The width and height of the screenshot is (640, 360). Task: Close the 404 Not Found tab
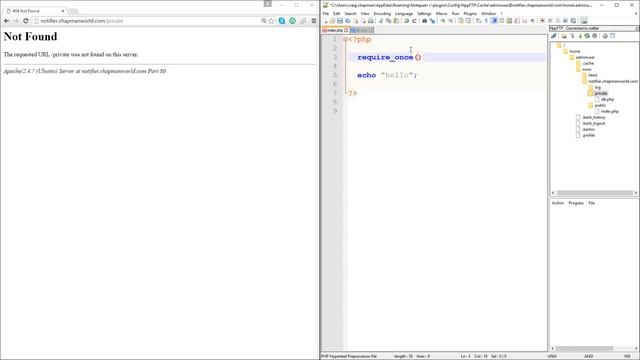coord(63,11)
